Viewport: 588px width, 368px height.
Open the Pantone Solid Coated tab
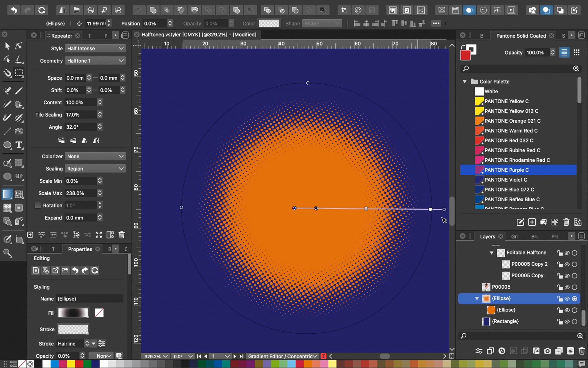pos(521,36)
